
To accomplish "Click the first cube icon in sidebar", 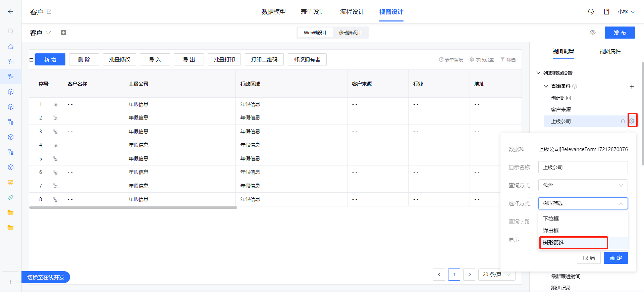I will coord(11,92).
